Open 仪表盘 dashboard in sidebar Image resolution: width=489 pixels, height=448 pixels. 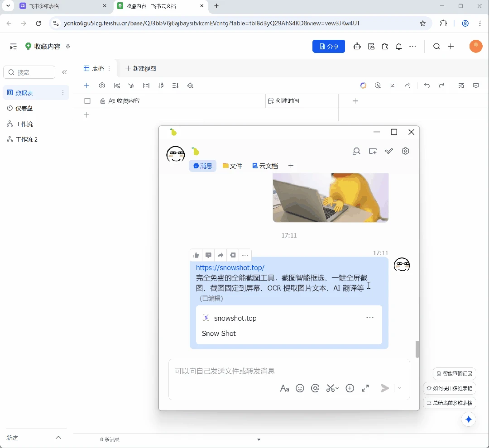(36, 108)
